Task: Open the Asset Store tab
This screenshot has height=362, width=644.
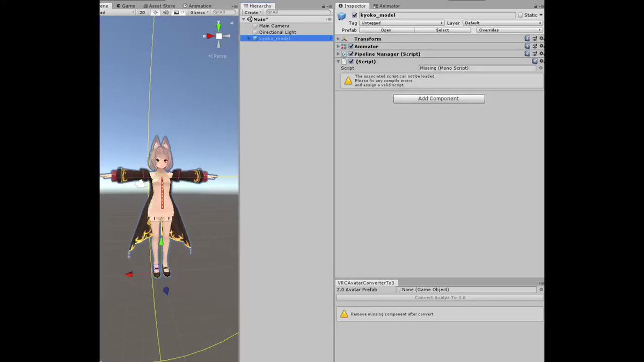Action: click(161, 5)
